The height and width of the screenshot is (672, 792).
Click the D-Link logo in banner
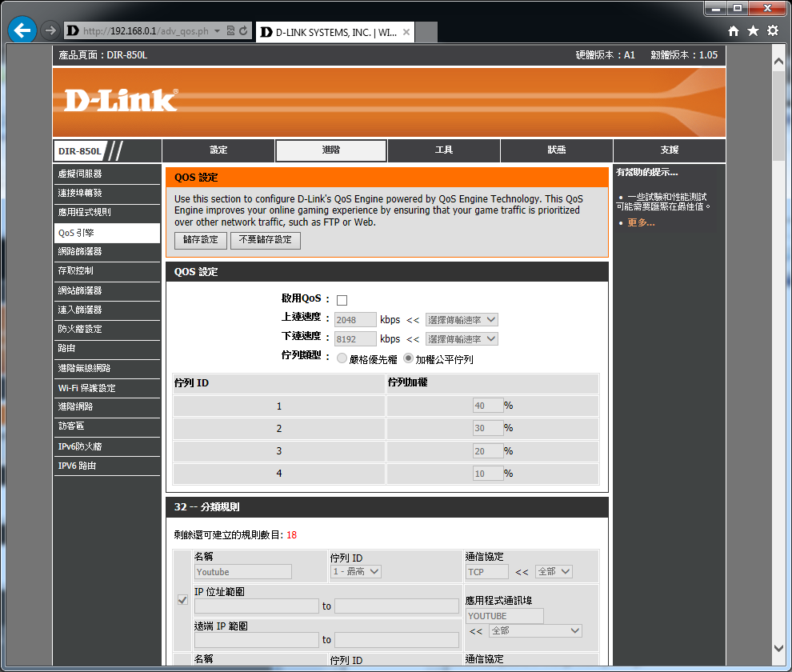click(120, 100)
